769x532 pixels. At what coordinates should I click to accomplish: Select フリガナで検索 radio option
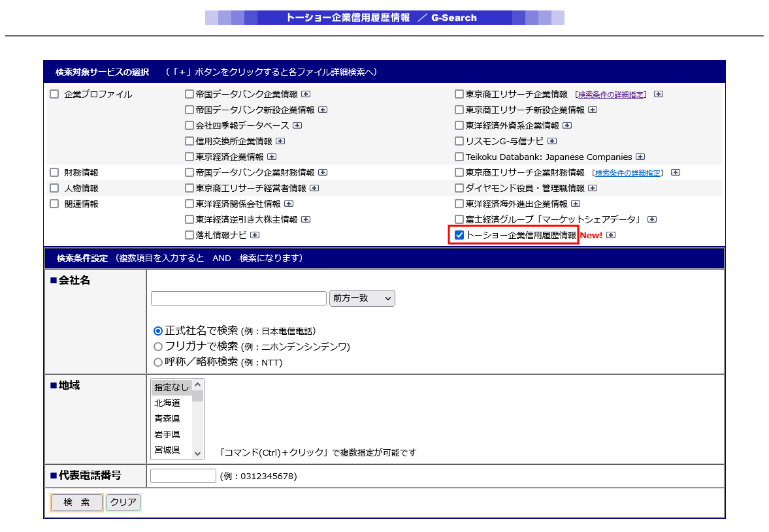click(x=158, y=347)
